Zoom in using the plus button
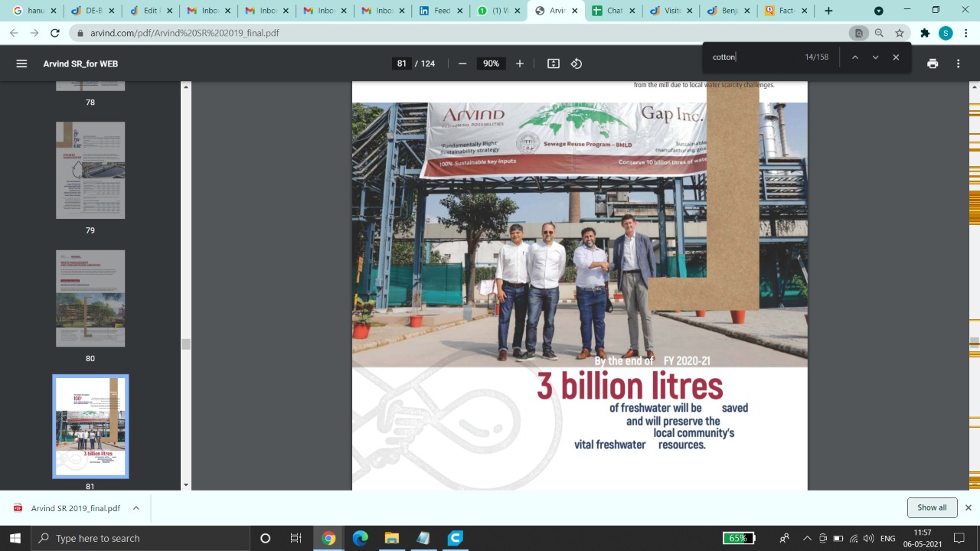 point(520,64)
